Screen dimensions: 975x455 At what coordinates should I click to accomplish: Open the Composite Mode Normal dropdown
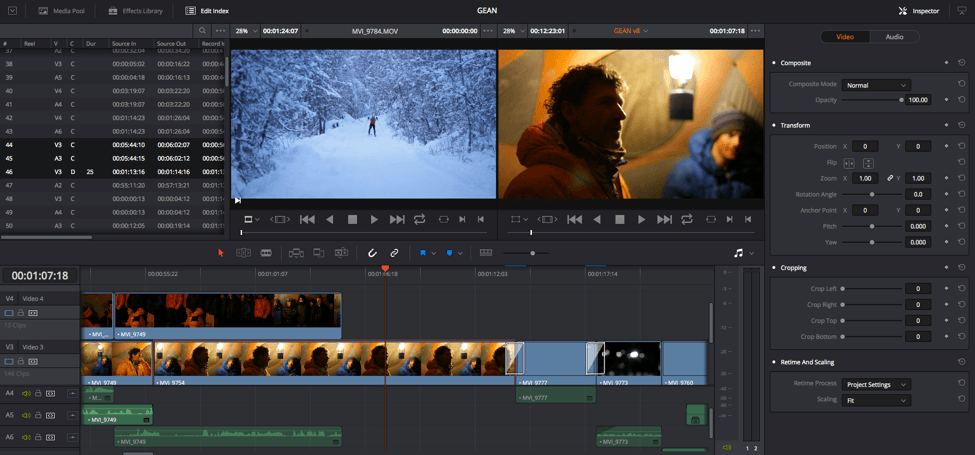(x=876, y=85)
